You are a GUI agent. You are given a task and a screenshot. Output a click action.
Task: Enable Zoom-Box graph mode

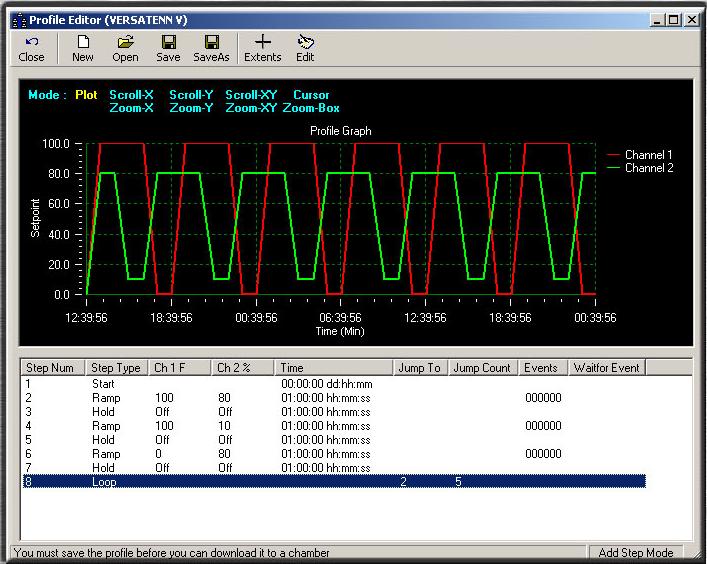pyautogui.click(x=311, y=108)
